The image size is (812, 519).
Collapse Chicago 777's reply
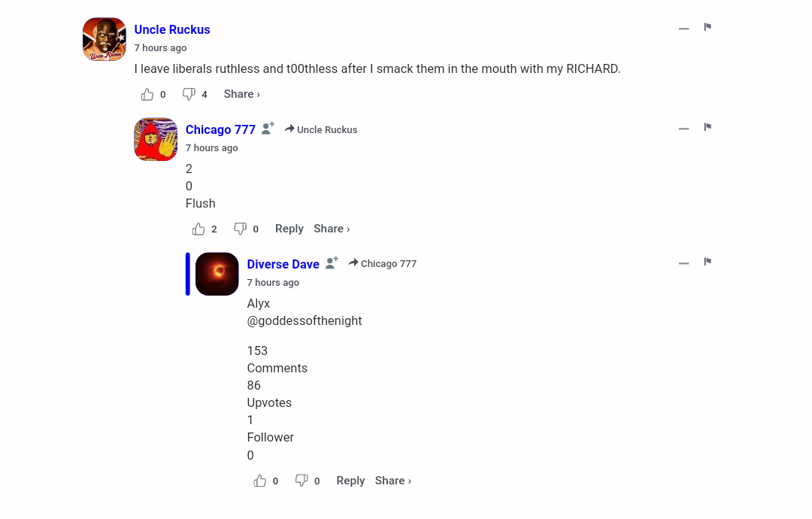683,129
